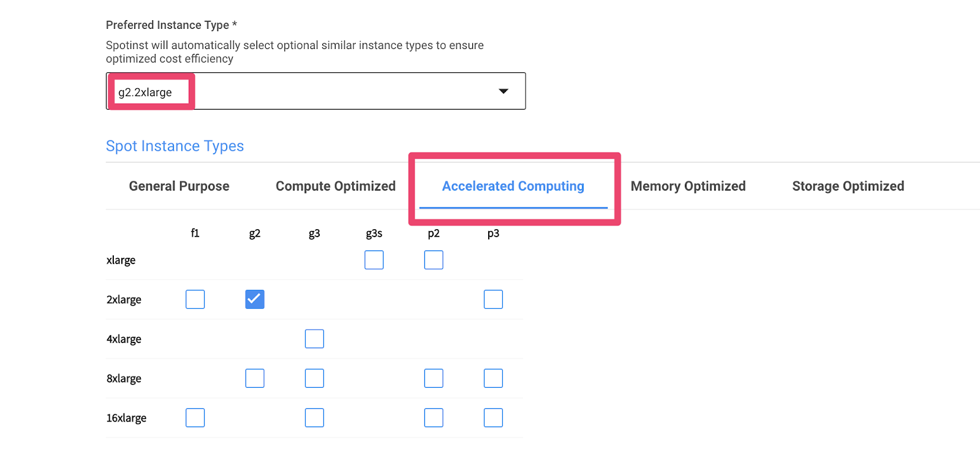980x462 pixels.
Task: Open the Storage Optimized tab
Action: [x=848, y=186]
